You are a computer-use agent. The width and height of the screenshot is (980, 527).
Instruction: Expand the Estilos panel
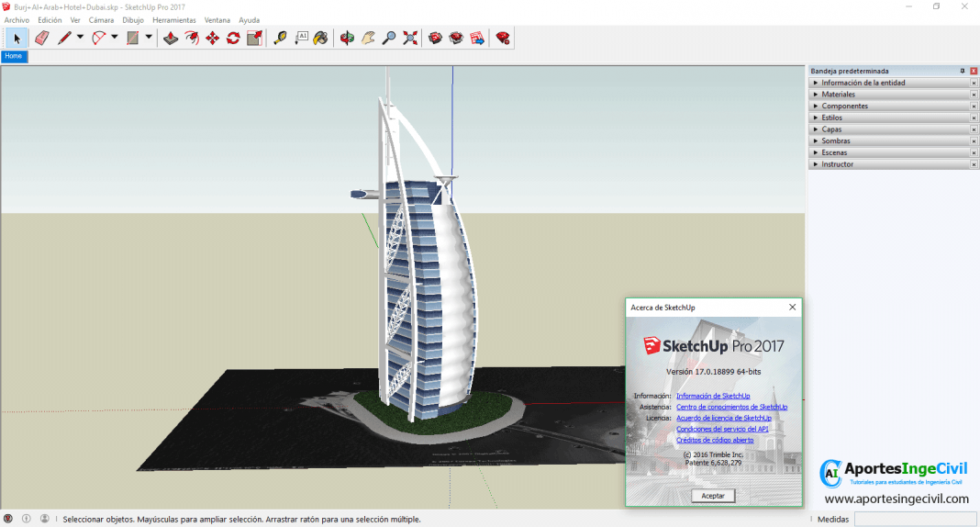point(893,118)
